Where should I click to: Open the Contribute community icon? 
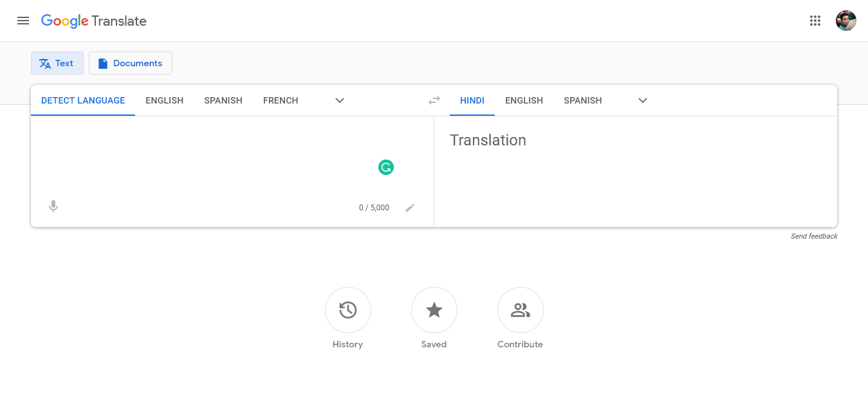(521, 310)
